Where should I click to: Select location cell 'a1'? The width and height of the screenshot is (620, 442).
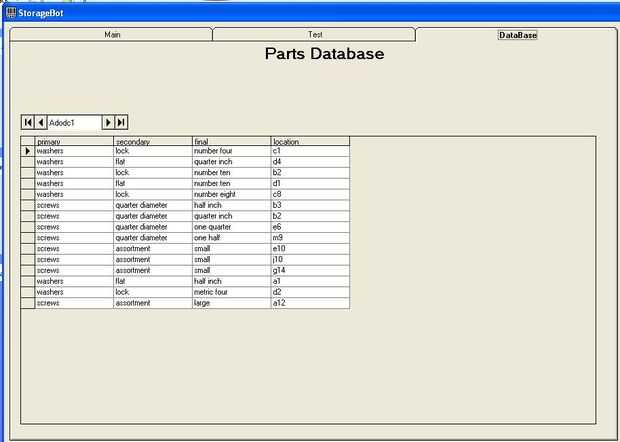click(x=310, y=281)
